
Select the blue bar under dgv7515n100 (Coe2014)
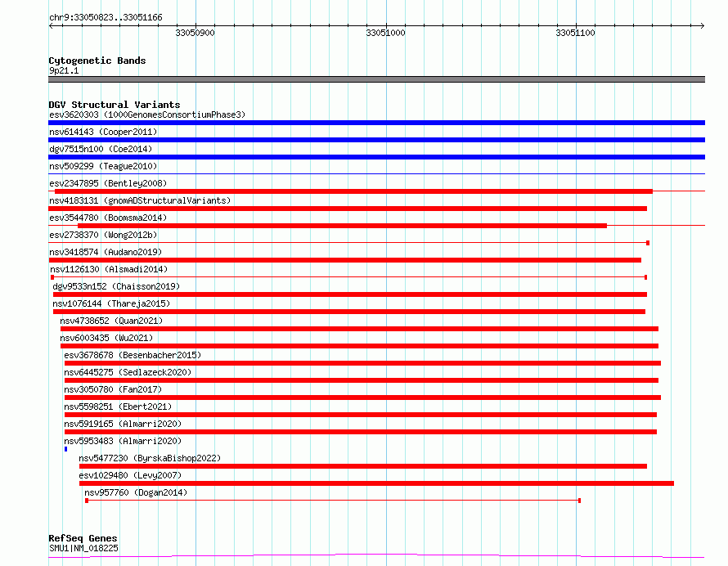click(x=376, y=157)
